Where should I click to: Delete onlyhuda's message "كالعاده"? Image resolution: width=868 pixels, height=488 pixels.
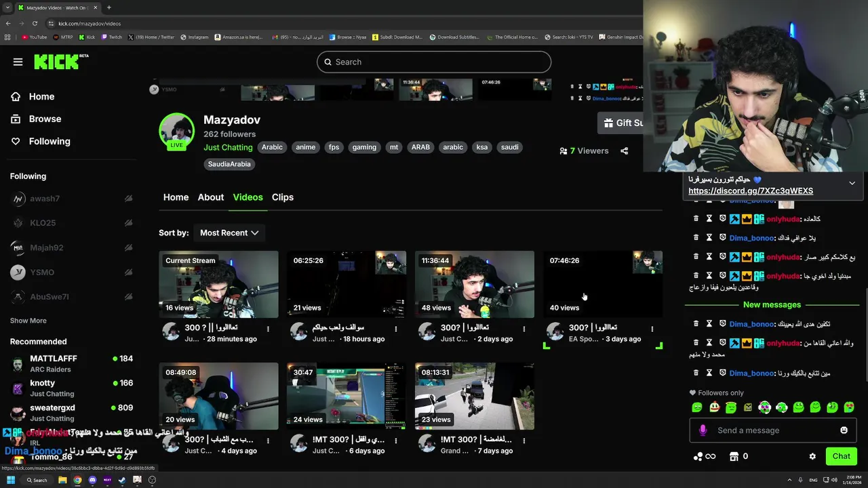coord(696,219)
